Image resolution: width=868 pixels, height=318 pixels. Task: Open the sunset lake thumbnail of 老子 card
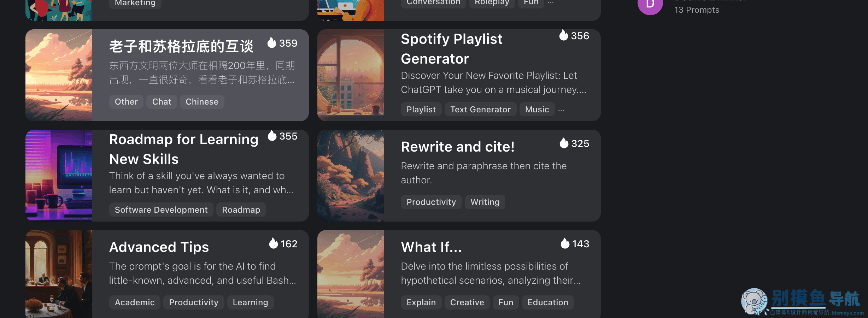(59, 75)
